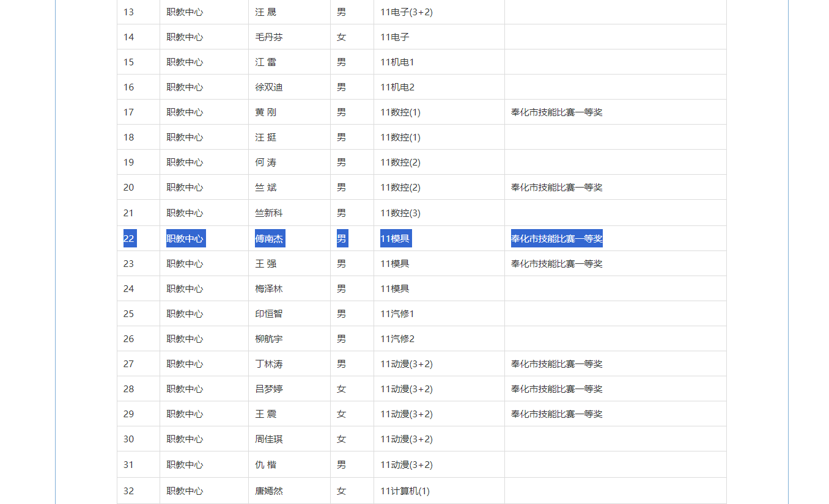Select the name 徐双迪 in row 16
This screenshot has height=504, width=829.
(269, 87)
